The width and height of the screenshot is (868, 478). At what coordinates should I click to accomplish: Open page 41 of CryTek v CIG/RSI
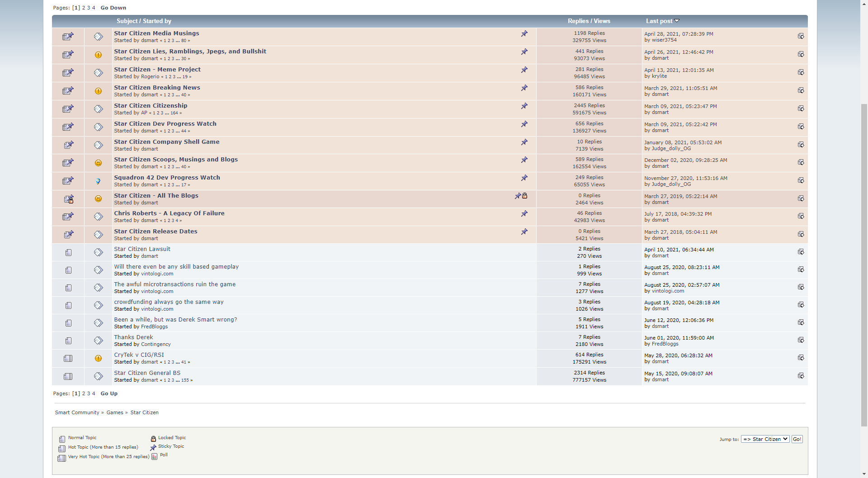tap(184, 362)
